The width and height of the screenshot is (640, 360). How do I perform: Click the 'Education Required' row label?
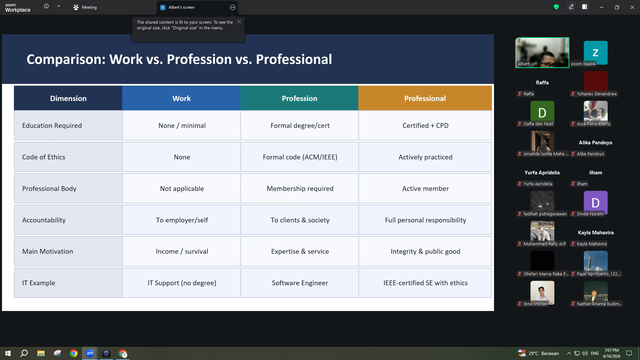pyautogui.click(x=52, y=126)
